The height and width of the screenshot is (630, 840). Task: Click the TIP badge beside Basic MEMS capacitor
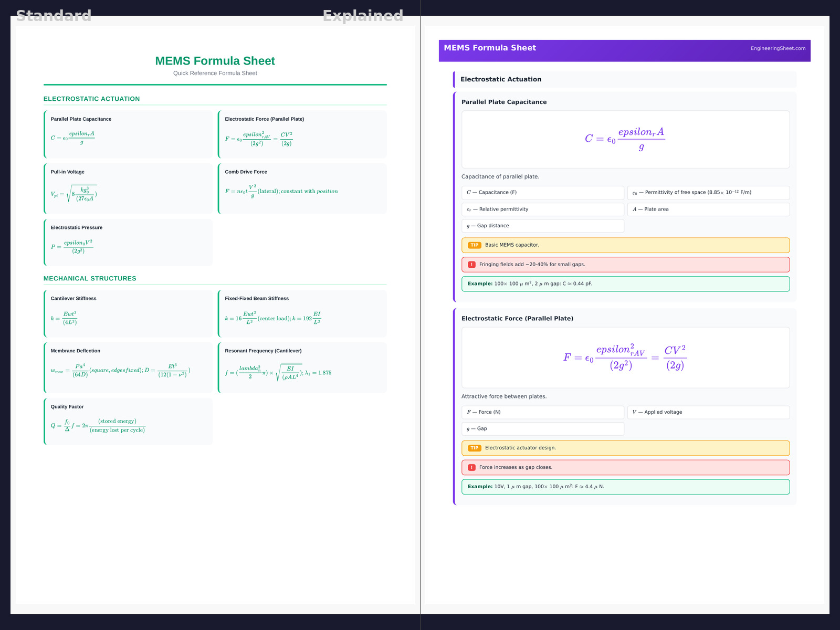tap(474, 245)
